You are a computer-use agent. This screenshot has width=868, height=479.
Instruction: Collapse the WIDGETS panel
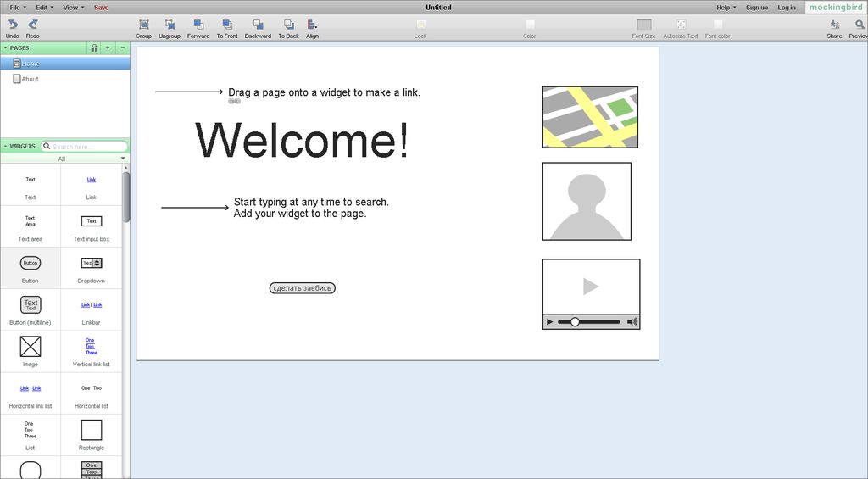coord(6,146)
